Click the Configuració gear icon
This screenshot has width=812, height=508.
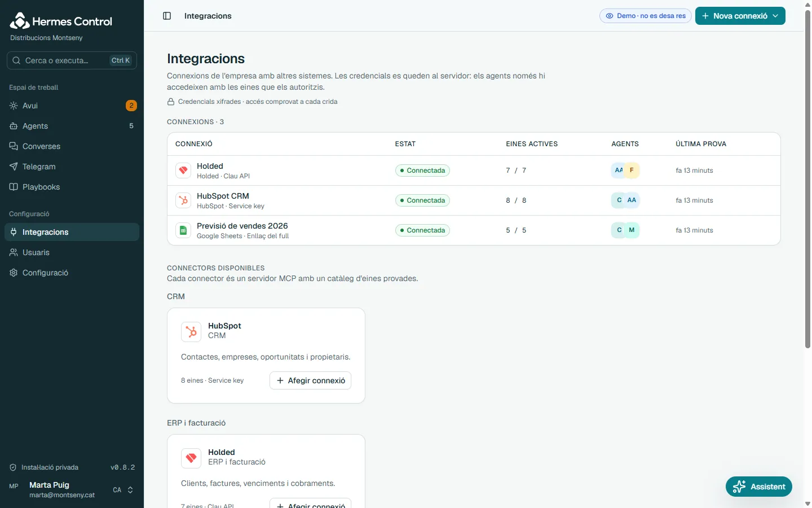pos(14,273)
